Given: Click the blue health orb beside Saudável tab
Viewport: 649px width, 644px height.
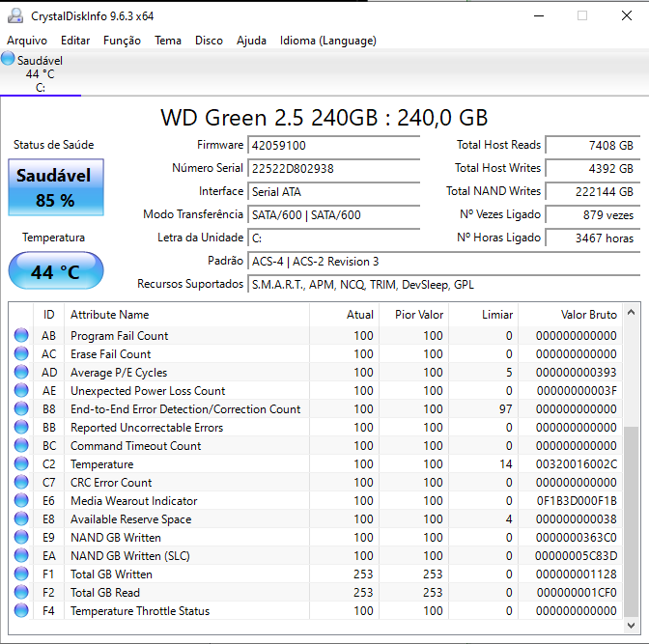Looking at the screenshot, I should 8,58.
